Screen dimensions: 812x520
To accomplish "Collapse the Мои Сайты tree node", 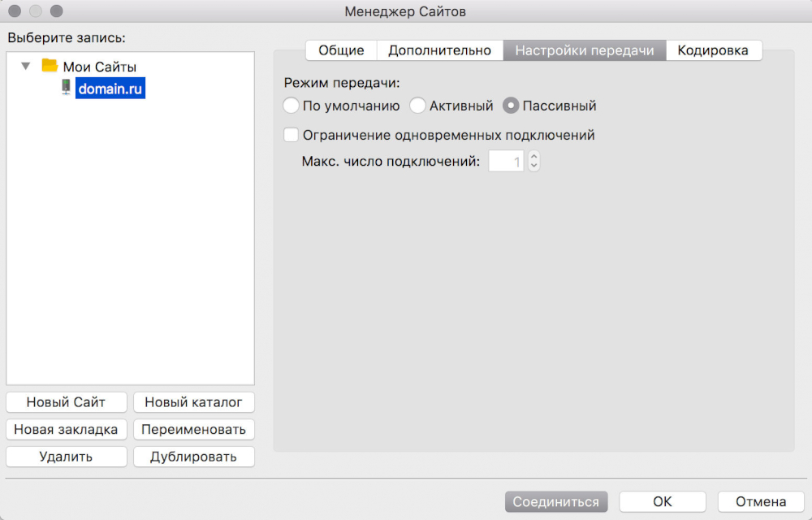I will click(x=26, y=66).
